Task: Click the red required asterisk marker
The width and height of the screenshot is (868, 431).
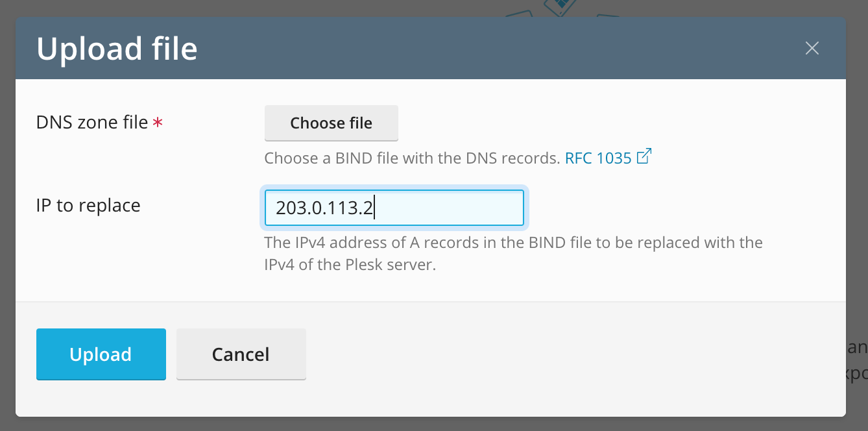Action: coord(158,123)
